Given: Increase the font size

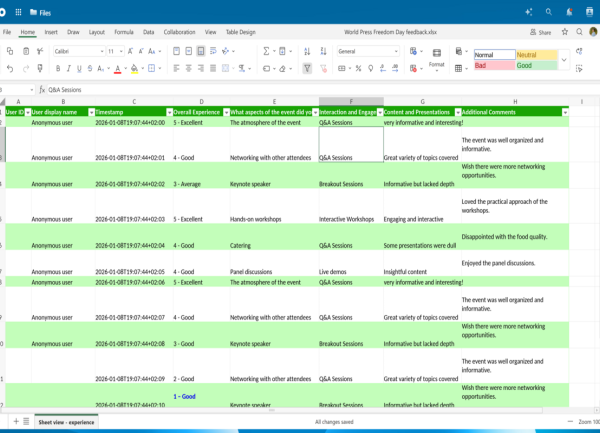Looking at the screenshot, I should click(x=130, y=51).
